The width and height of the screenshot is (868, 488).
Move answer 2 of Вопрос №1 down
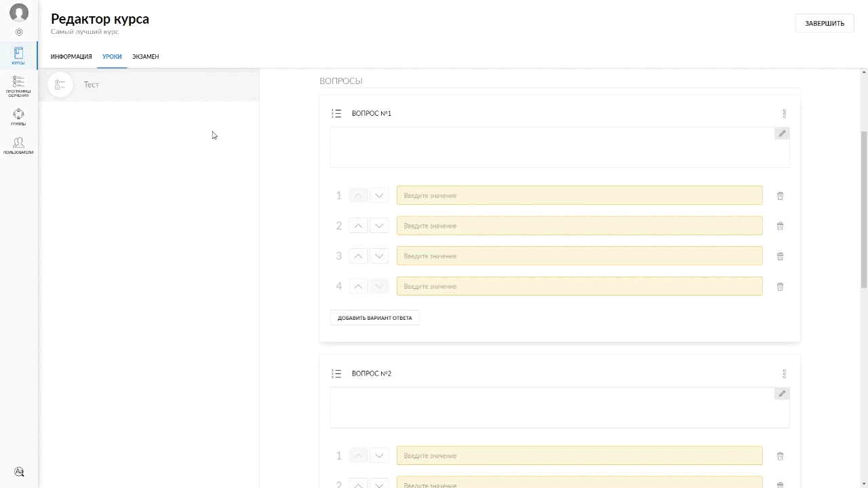pos(379,226)
